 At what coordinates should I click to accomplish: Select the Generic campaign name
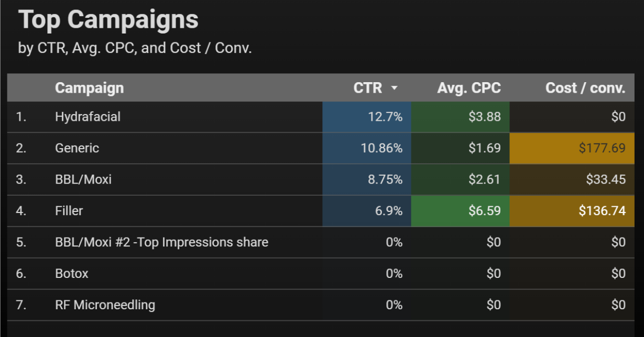point(77,148)
